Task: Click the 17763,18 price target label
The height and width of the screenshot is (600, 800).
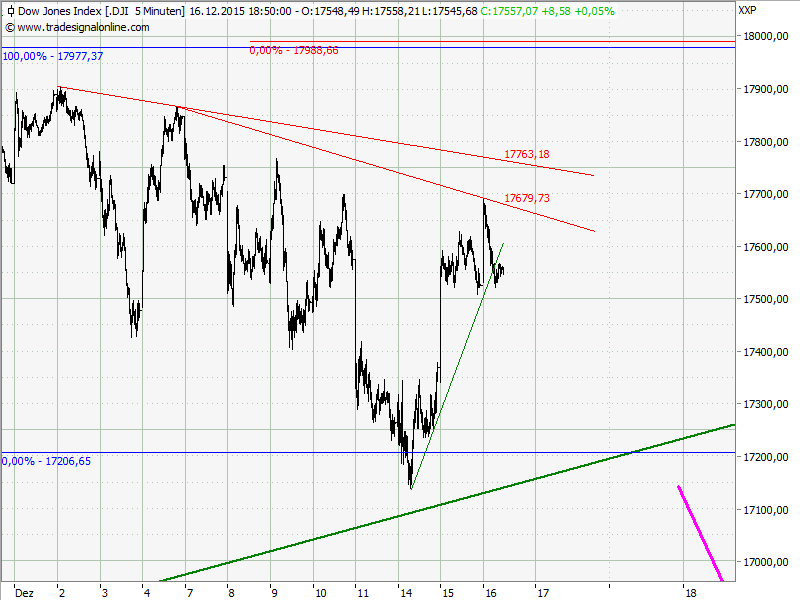Action: (x=527, y=154)
